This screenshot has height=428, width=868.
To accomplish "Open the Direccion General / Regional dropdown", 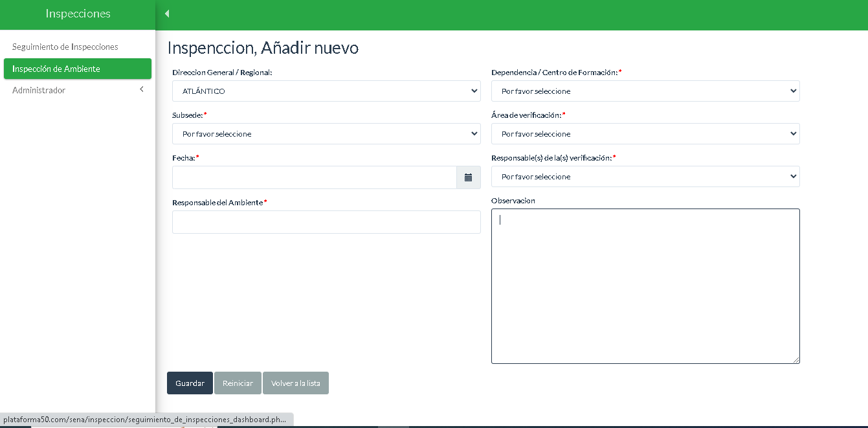I will [326, 91].
